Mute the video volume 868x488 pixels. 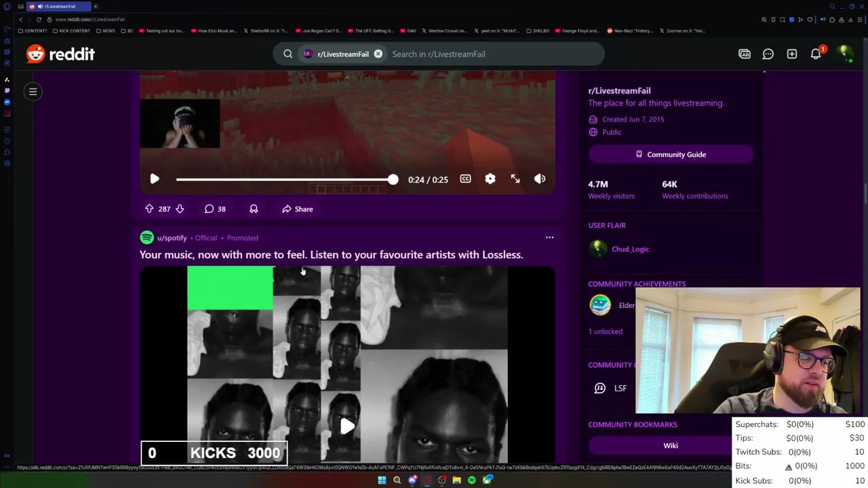[x=540, y=179]
